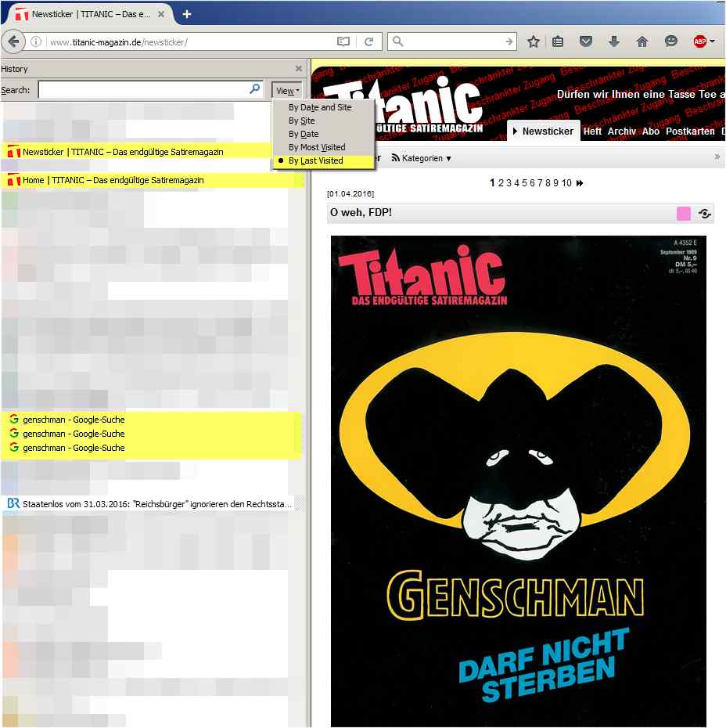The height and width of the screenshot is (728, 726).
Task: Open site information icon in address bar
Action: (x=36, y=41)
